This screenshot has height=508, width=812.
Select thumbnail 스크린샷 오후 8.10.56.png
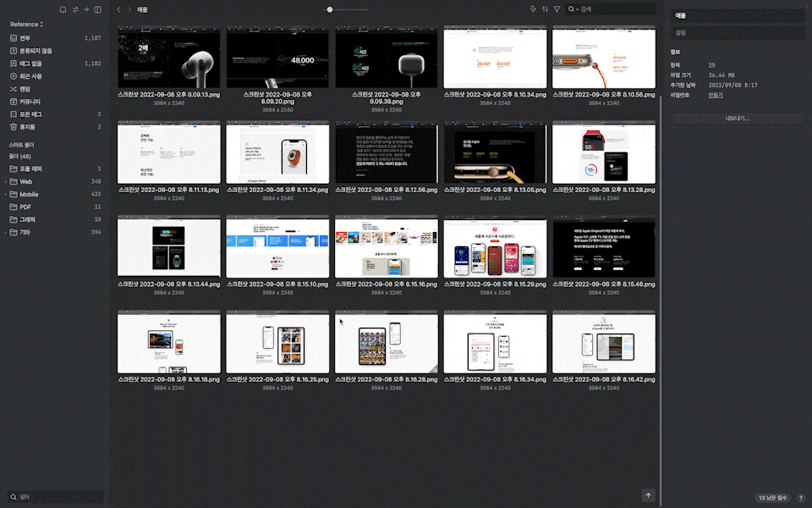tap(604, 57)
